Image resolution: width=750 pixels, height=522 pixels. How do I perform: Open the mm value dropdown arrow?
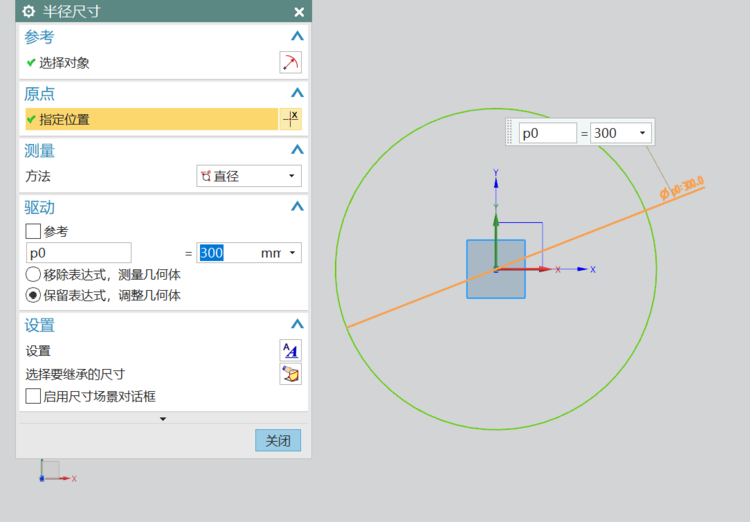pyautogui.click(x=292, y=253)
